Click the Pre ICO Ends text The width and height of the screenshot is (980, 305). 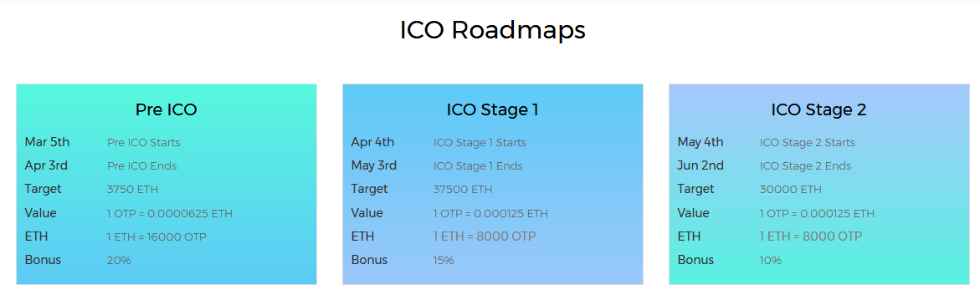pyautogui.click(x=142, y=166)
